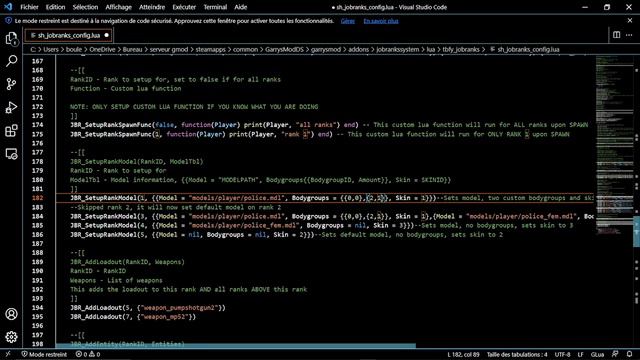Open the Terminal menu
The height and width of the screenshot is (360, 640).
215,7
